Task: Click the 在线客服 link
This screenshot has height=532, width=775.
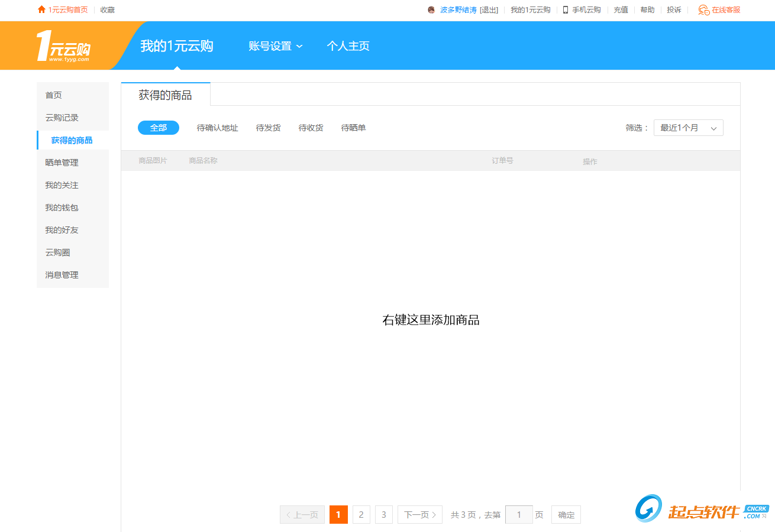Action: (x=726, y=9)
